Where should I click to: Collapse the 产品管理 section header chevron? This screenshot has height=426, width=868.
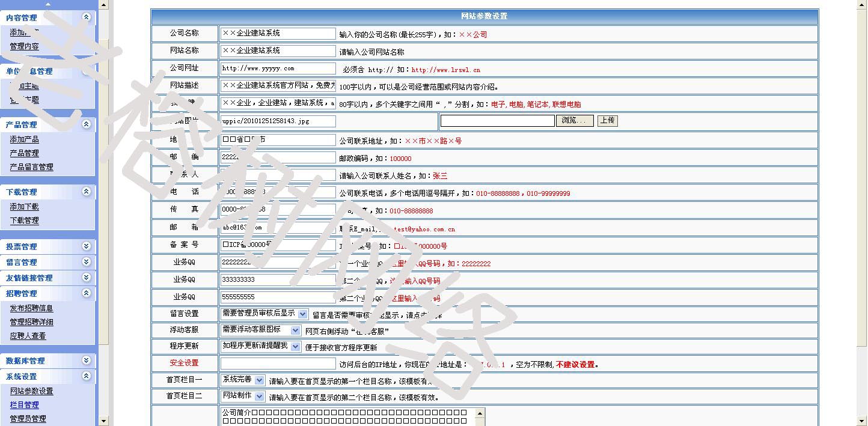(86, 124)
